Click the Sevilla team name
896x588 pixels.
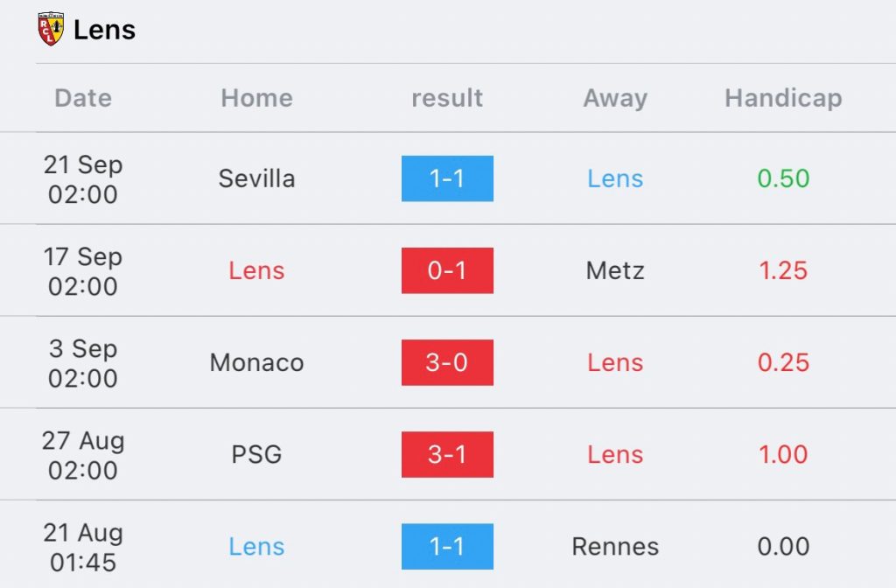click(256, 178)
